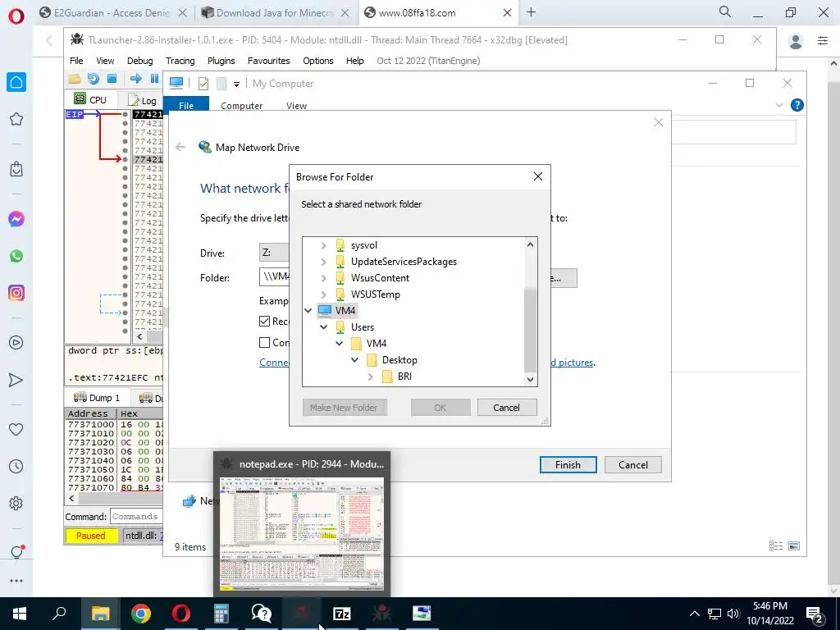Viewport: 840px width, 630px height.
Task: Open WhatsApp in Opera sidebar
Action: click(16, 256)
